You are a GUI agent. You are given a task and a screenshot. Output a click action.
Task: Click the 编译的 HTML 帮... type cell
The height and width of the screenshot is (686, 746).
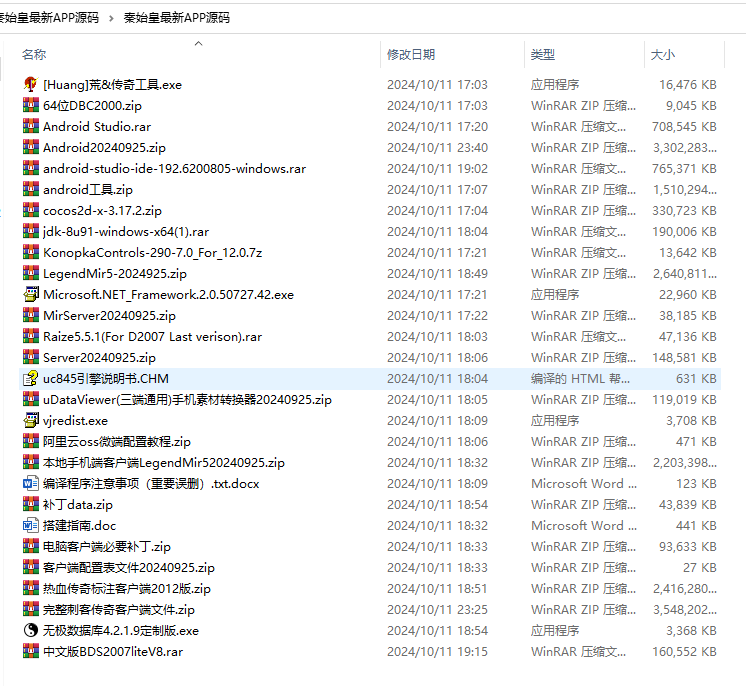[x=580, y=379]
